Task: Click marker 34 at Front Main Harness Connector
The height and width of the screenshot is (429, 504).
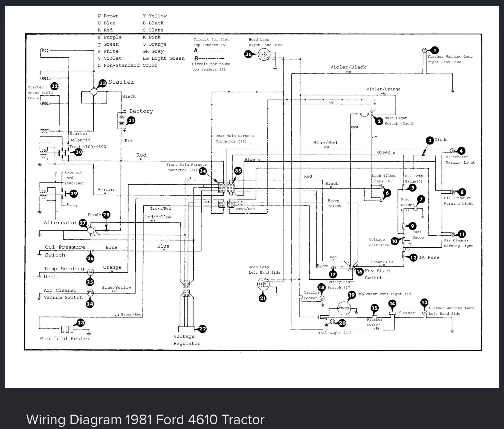Action: (x=202, y=171)
